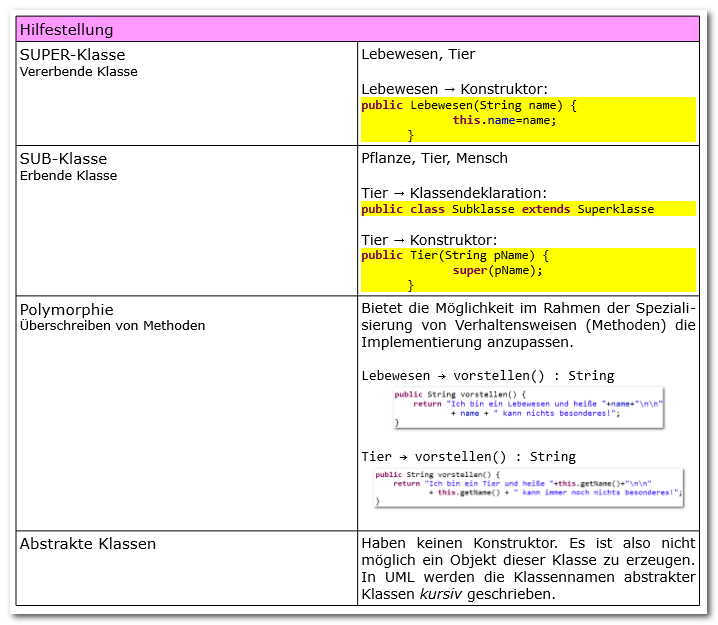
Task: Click code line 'public Tier(String pName) {'
Action: 455,255
